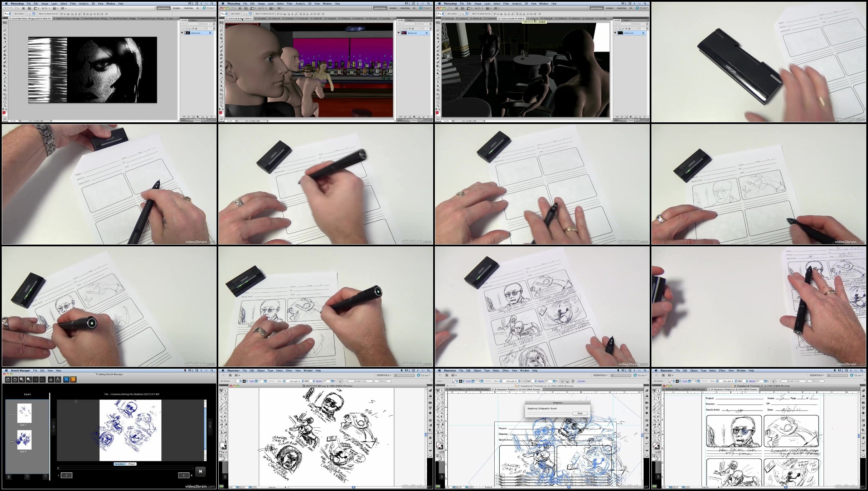The image size is (868, 491).
Task: Toggle layer 2 eye in Sketch Manager
Action: (11, 441)
